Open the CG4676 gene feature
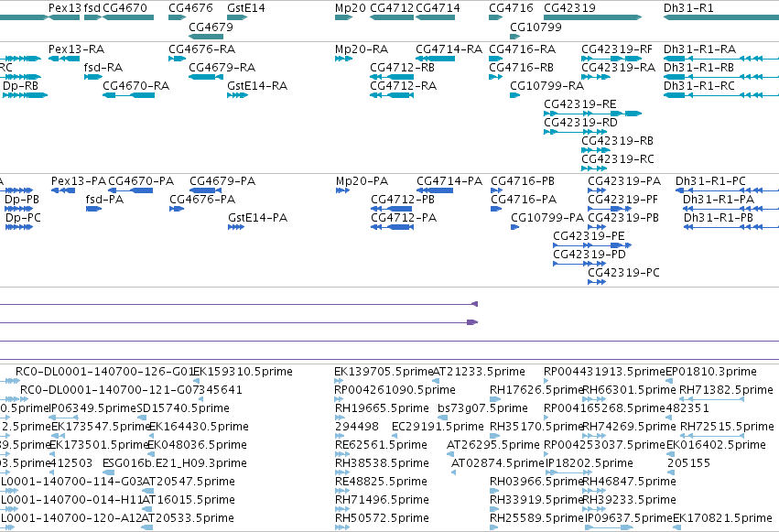 pos(177,17)
